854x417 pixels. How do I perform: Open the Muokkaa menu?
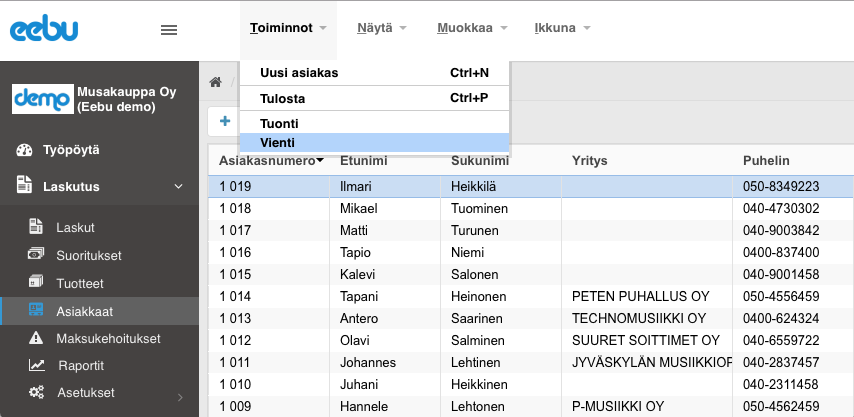click(472, 28)
